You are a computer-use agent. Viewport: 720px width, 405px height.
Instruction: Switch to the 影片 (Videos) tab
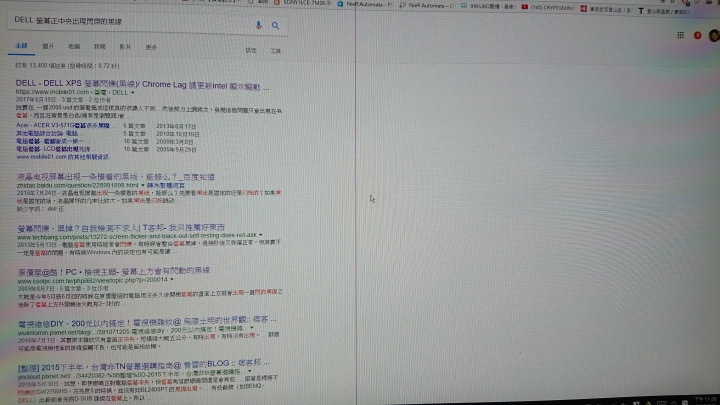pos(125,47)
